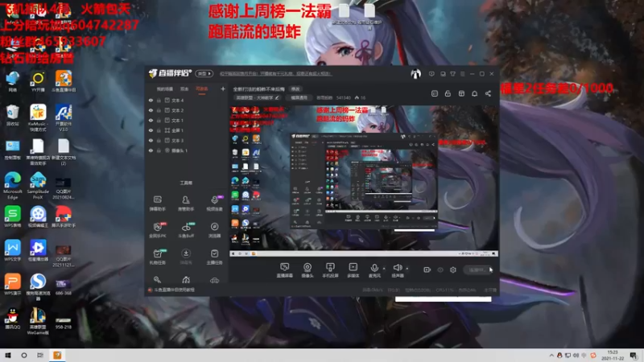Screen dimensions: 644x362
Task: Open the 主播任务 tool
Action: 214,257
